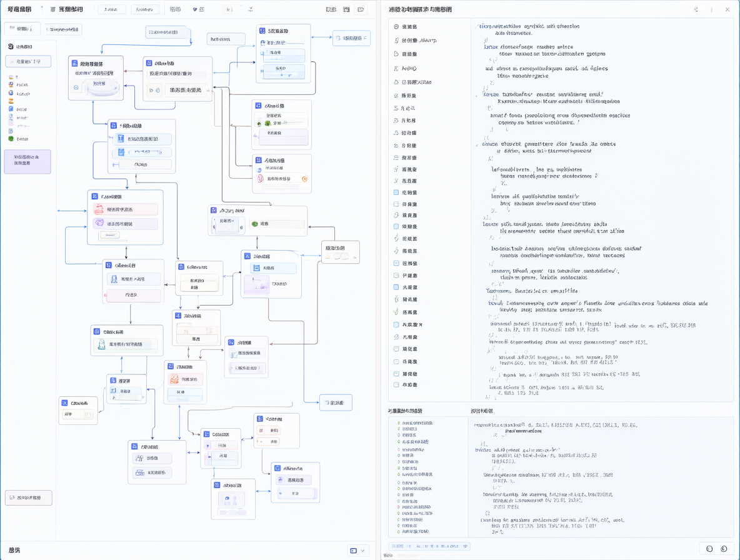This screenshot has width=740, height=560.
Task: Click the blue icon beside the canvas bottom chevron
Action: pos(353,551)
